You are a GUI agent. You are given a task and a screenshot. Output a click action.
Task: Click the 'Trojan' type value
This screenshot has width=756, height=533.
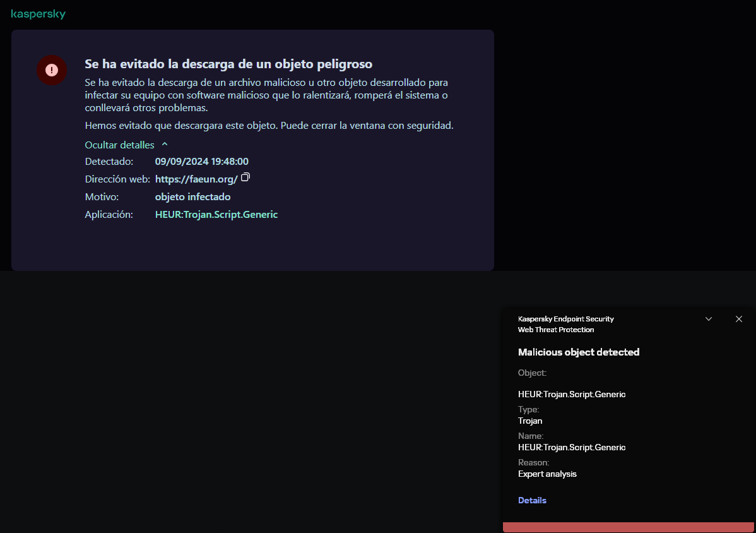tap(530, 421)
